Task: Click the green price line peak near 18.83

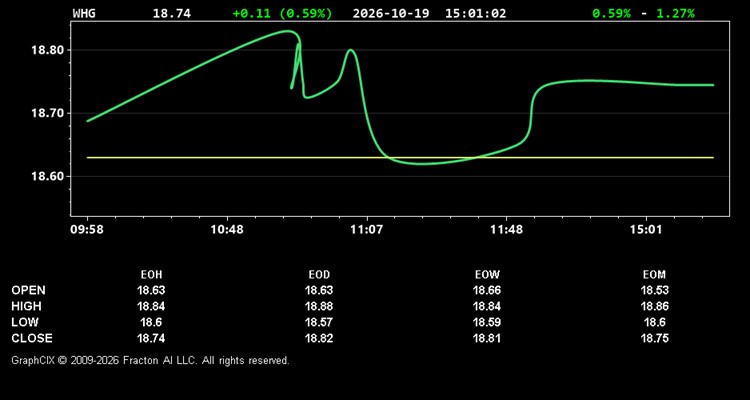Action: click(287, 31)
